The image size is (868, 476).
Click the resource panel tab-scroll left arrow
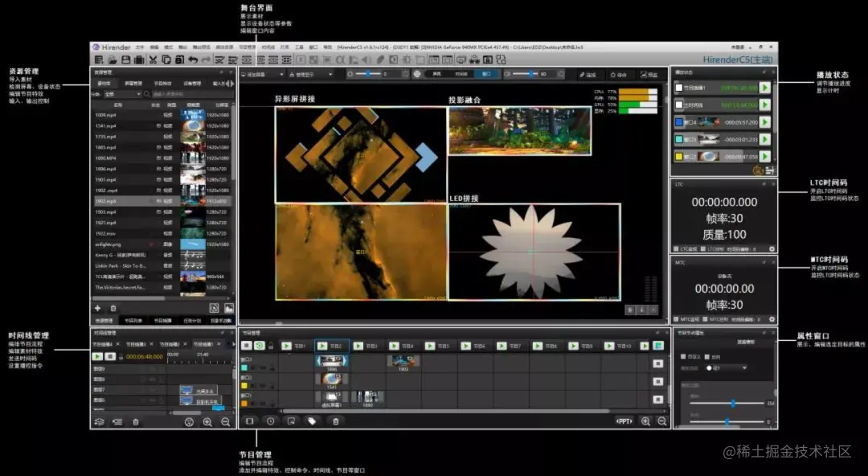227,84
